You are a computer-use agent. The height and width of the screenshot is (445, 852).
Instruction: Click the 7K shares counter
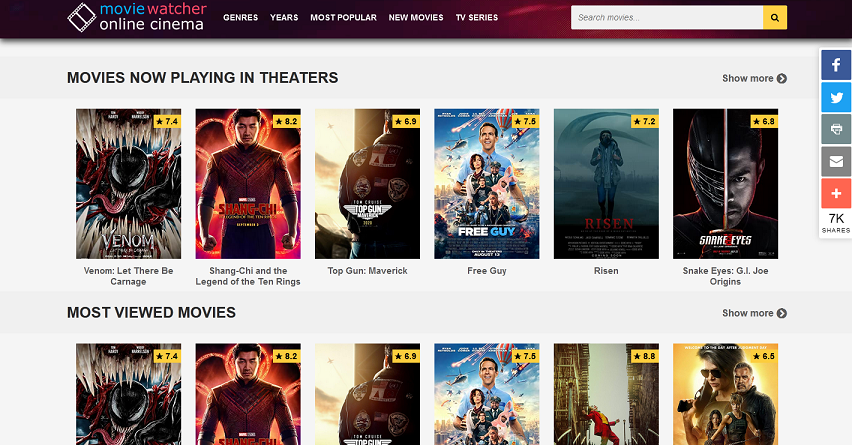[x=836, y=223]
